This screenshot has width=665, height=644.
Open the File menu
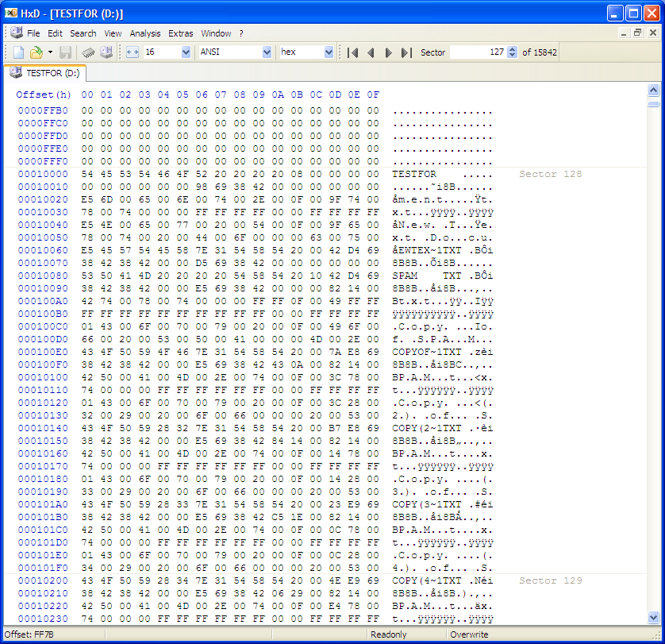(x=33, y=33)
